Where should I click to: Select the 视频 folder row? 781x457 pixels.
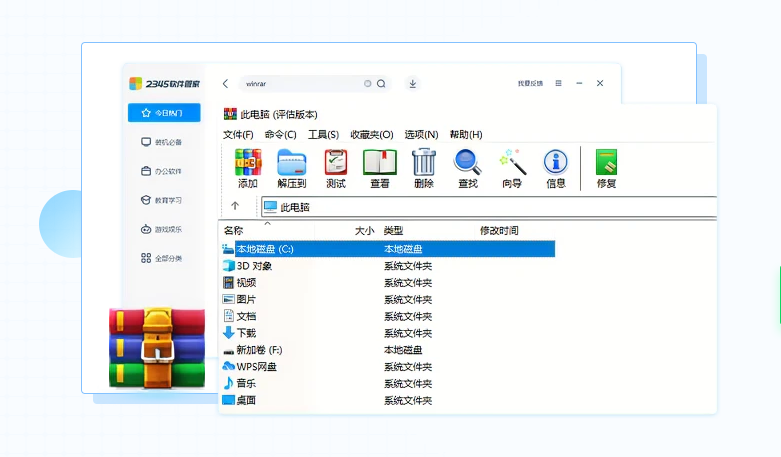[x=388, y=283]
